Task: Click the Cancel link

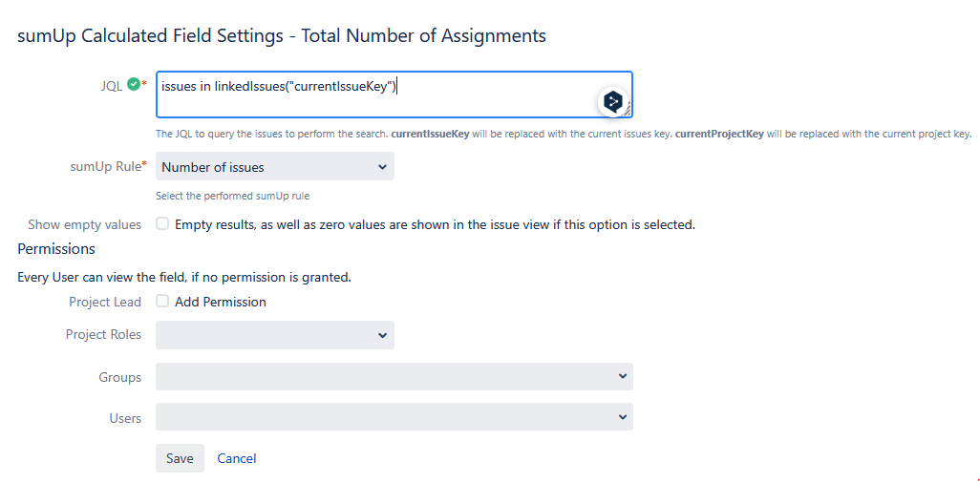Action: pos(237,458)
